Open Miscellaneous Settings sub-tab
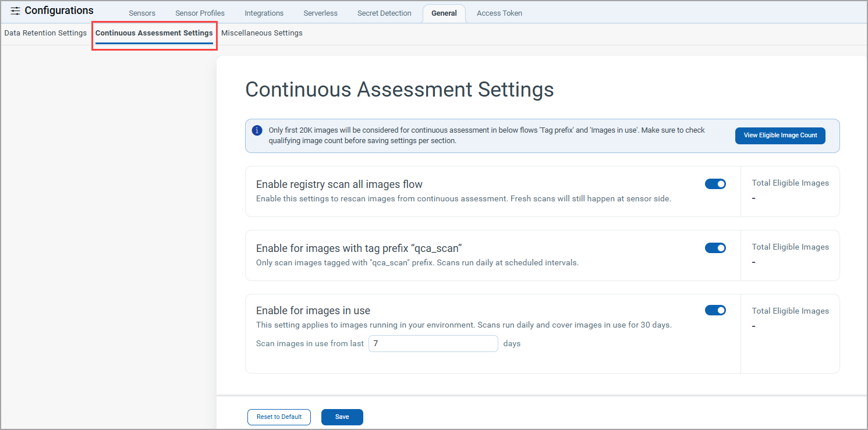This screenshot has height=430, width=868. tap(262, 33)
